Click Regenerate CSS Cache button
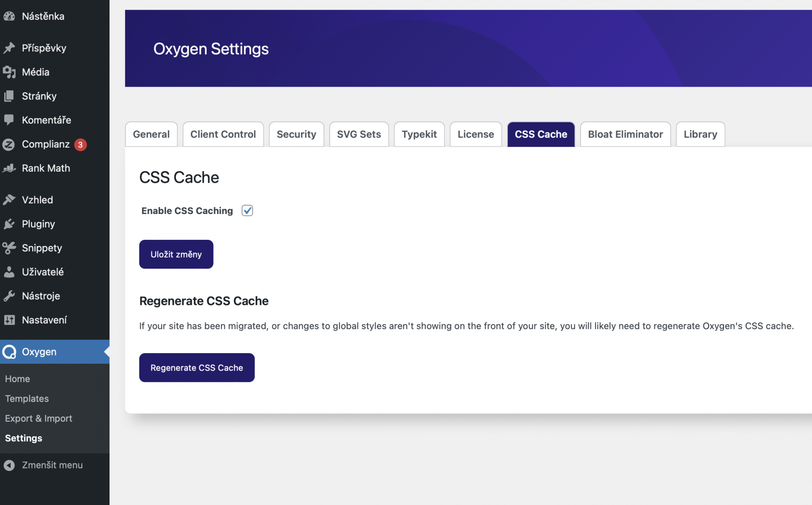 (197, 367)
